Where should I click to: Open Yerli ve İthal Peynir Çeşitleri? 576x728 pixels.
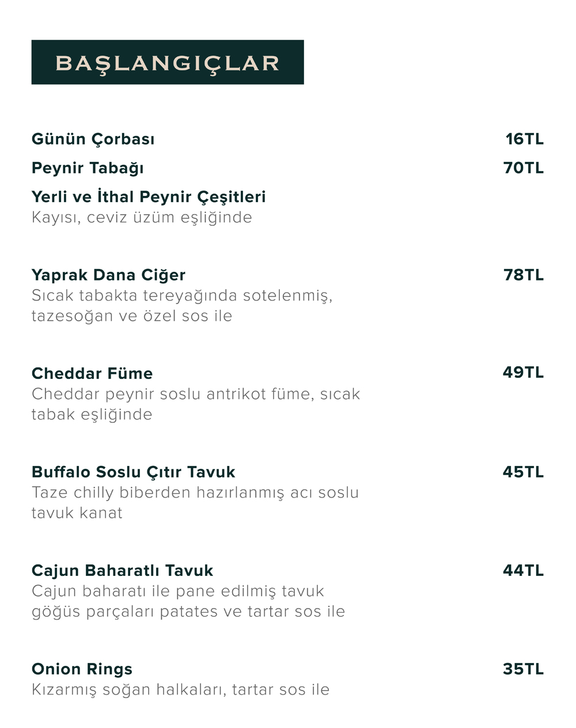tap(149, 196)
